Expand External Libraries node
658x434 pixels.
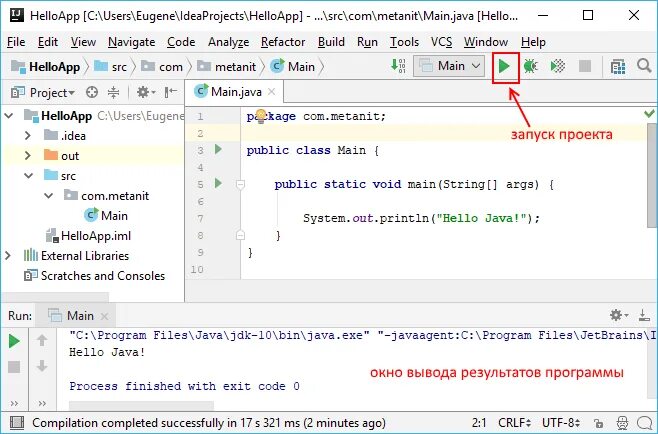pos(8,255)
